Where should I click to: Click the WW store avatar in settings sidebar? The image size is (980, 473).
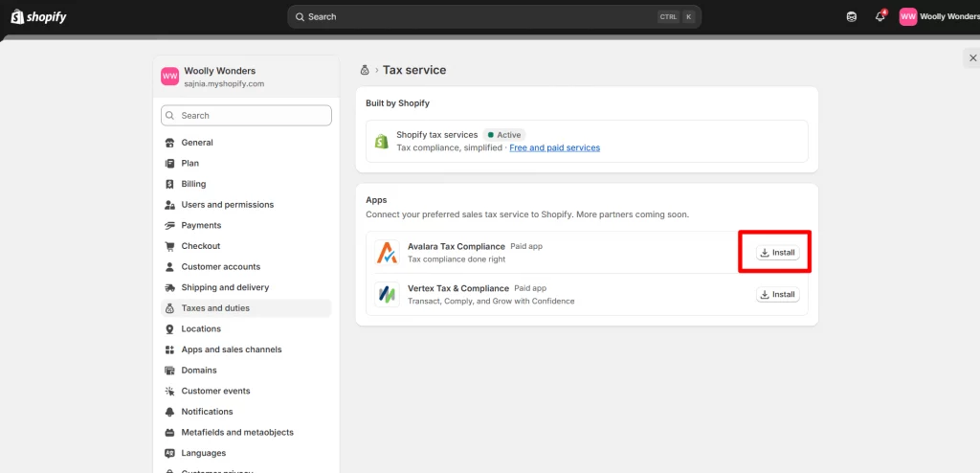(x=169, y=77)
